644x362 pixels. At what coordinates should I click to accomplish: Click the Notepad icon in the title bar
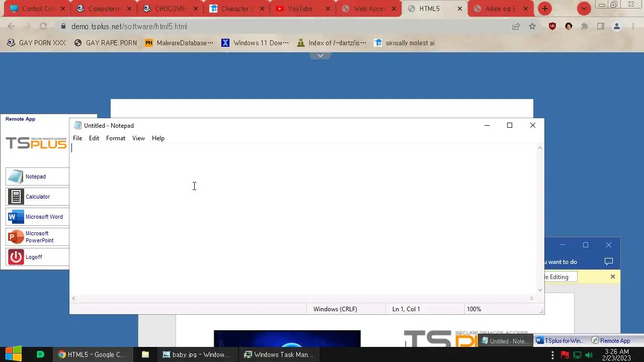(x=77, y=126)
